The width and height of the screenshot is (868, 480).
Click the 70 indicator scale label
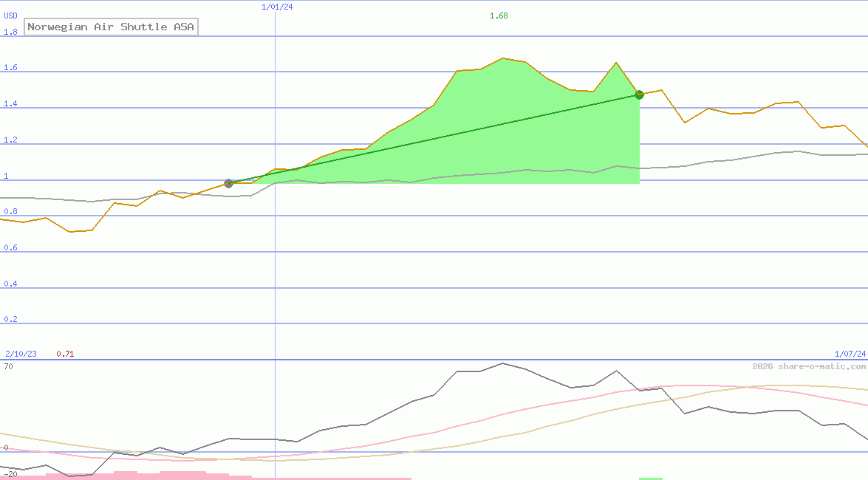[8, 366]
